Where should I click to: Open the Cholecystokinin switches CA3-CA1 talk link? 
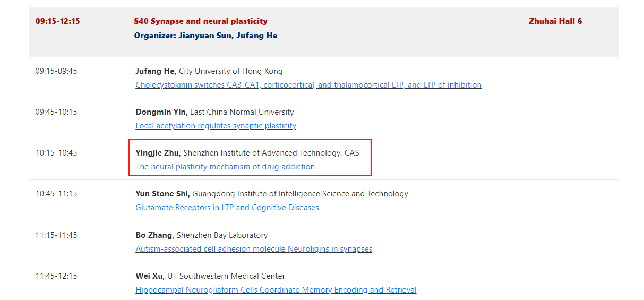pyautogui.click(x=308, y=85)
